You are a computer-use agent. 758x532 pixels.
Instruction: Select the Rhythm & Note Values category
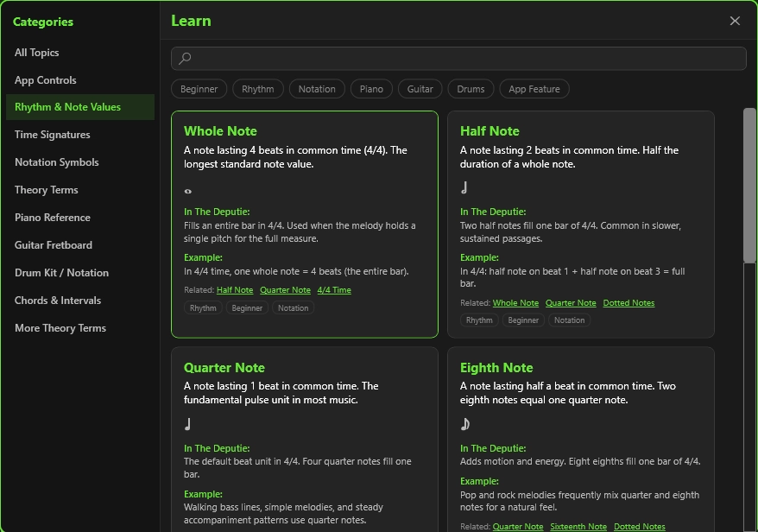[79, 107]
